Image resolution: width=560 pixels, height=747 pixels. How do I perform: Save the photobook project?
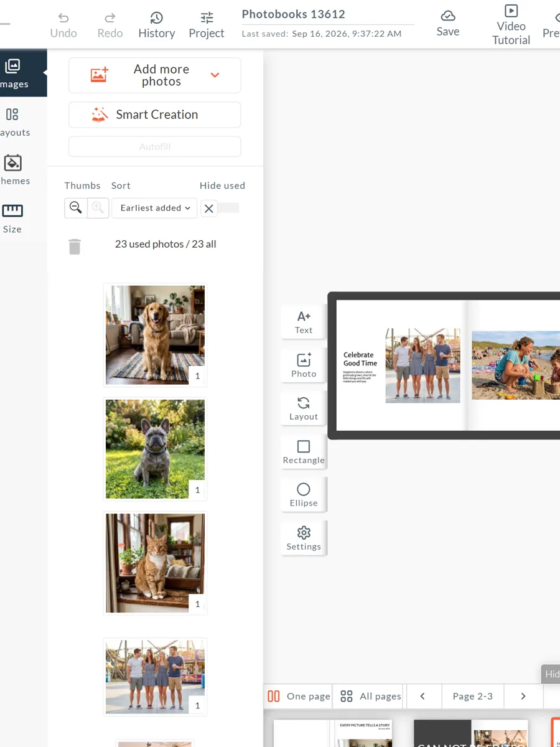(448, 24)
